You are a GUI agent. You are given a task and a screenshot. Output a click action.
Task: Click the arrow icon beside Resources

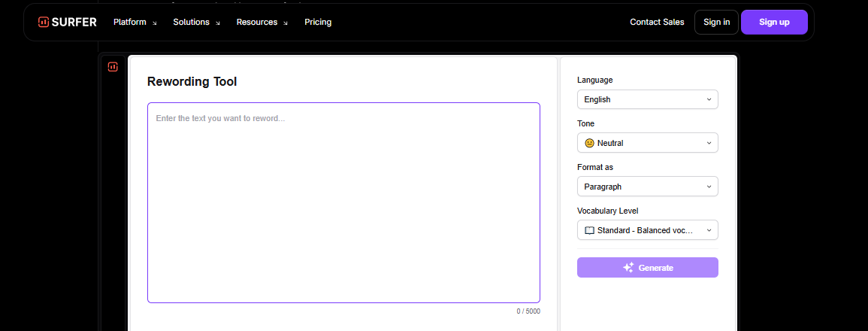tap(286, 23)
